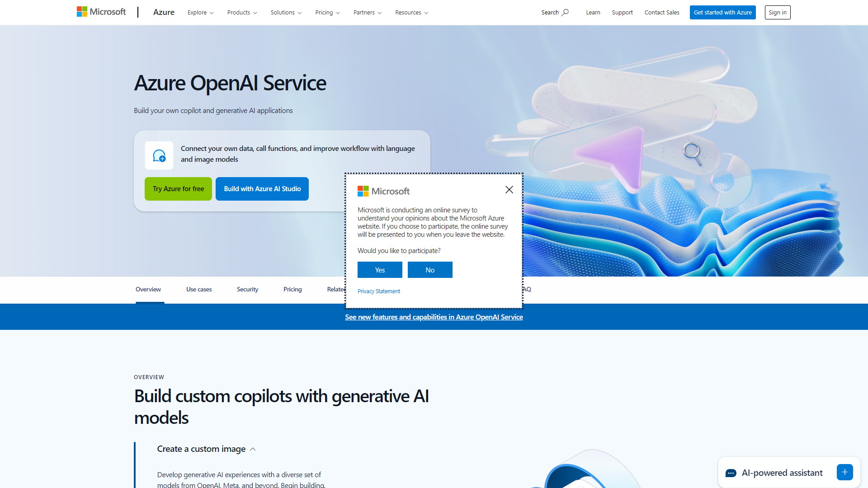Expand Create a custom image section

tap(206, 449)
